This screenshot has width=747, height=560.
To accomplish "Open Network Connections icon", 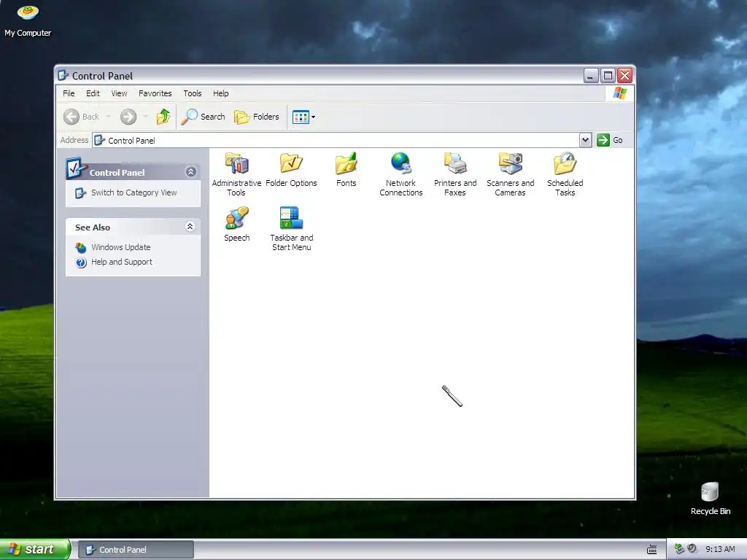I will [401, 164].
